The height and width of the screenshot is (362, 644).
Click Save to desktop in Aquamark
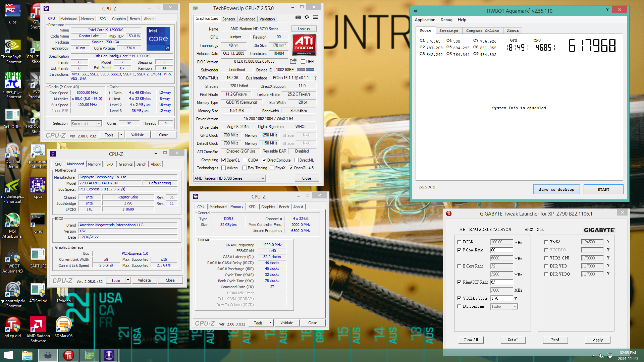click(x=556, y=189)
